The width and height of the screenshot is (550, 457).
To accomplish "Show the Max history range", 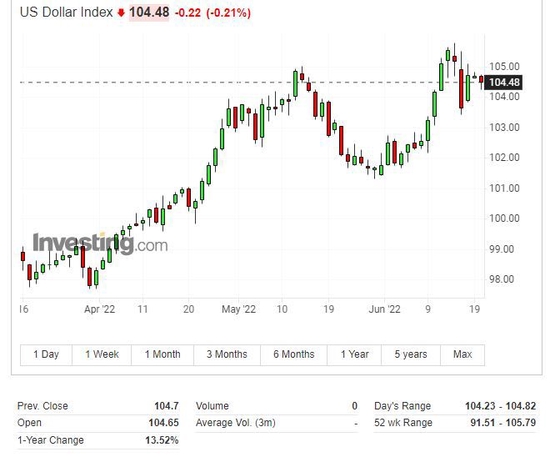I will point(462,355).
